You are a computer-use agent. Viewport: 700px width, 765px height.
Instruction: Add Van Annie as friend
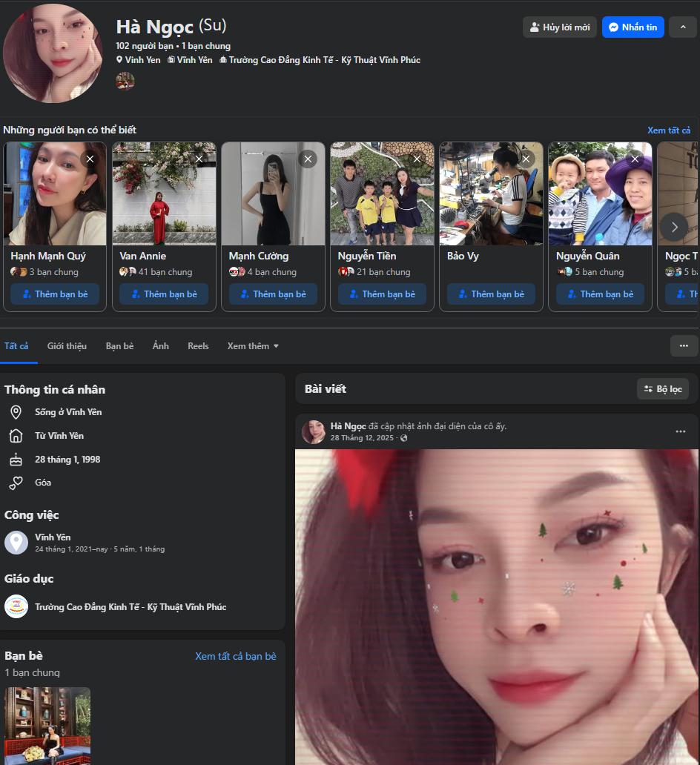pos(164,294)
